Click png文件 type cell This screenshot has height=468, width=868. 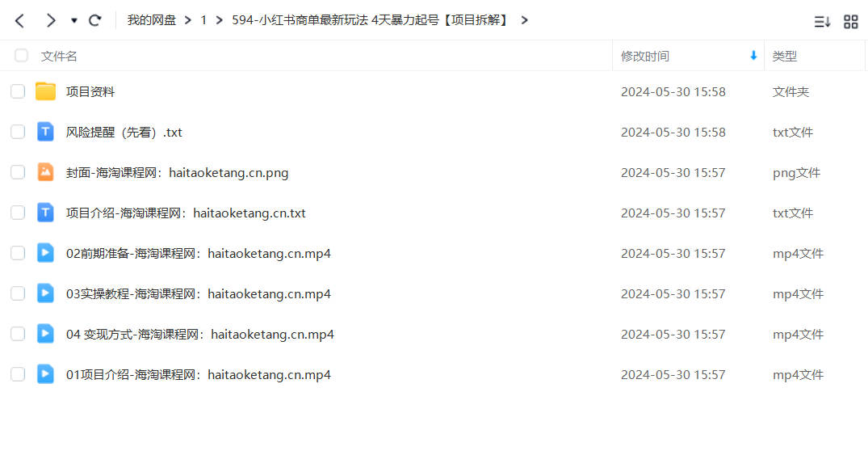796,173
